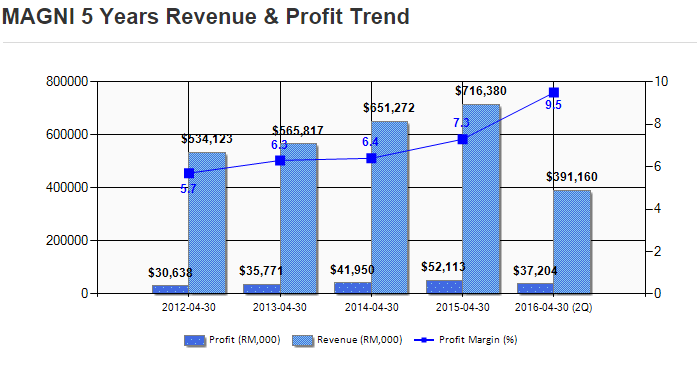This screenshot has height=374, width=697.
Task: Click the 2014-04-30 x-axis label
Action: (x=372, y=307)
